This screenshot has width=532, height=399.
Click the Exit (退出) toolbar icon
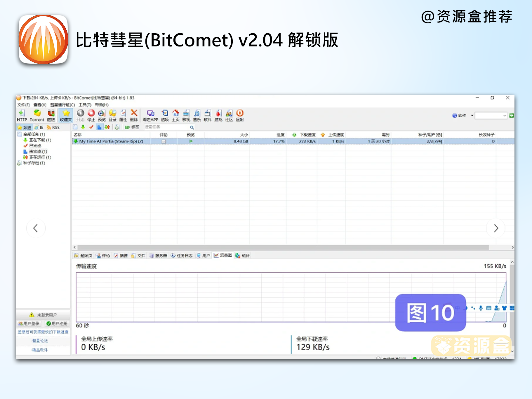(x=240, y=115)
